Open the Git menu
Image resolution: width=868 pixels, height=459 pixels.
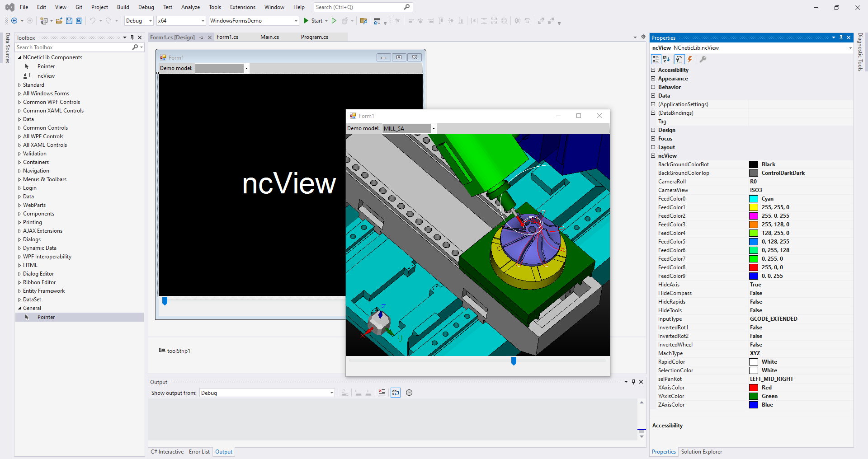pyautogui.click(x=79, y=7)
